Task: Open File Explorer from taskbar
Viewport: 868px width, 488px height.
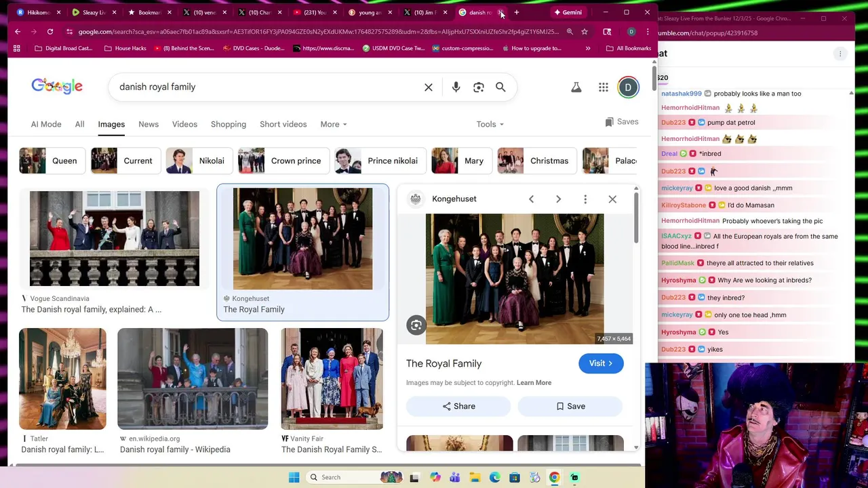Action: coord(475,477)
